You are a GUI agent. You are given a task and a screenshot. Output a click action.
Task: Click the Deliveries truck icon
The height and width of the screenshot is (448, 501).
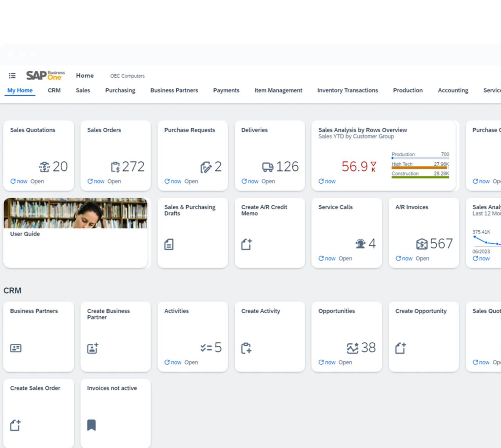[268, 167]
